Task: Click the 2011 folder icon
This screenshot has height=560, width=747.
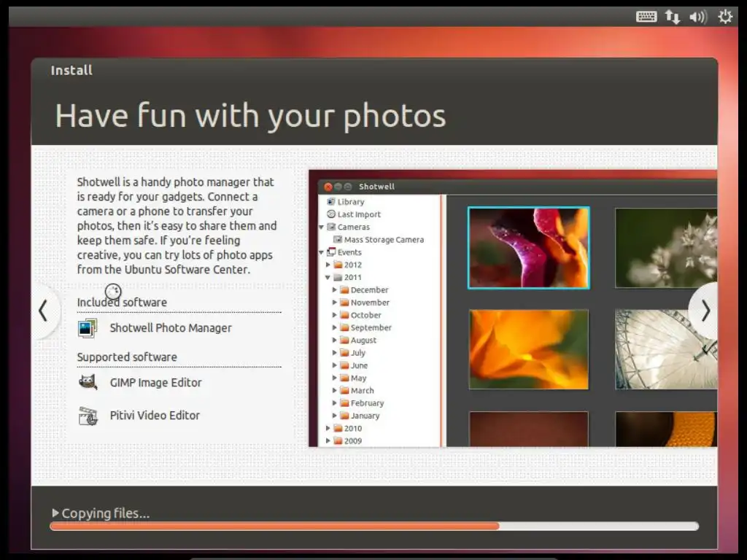Action: pyautogui.click(x=338, y=277)
